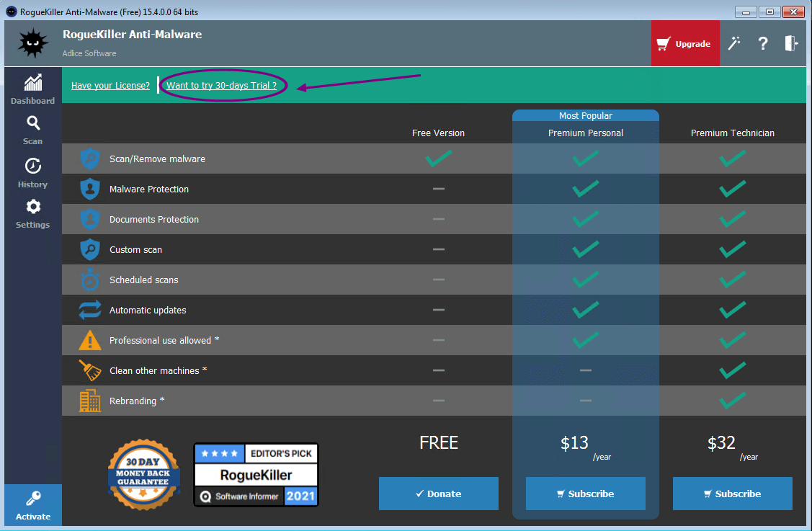Open help via question mark icon
Viewport: 812px width, 531px height.
coord(763,43)
